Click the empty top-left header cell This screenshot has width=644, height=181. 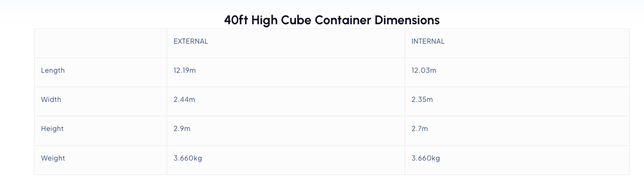coord(101,43)
